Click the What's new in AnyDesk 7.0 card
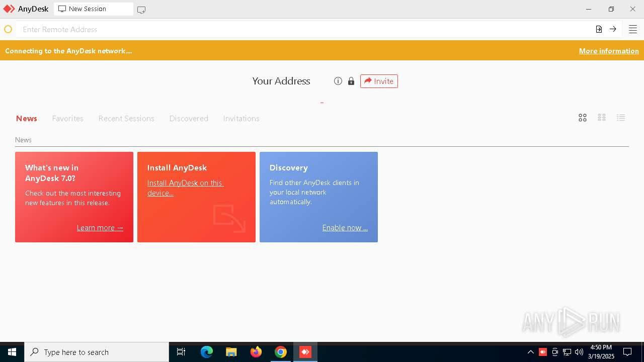 pos(74,197)
